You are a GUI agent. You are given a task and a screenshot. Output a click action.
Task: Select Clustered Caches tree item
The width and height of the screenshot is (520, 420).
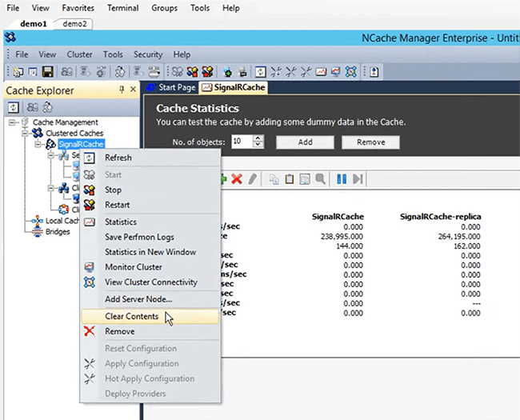pos(74,134)
